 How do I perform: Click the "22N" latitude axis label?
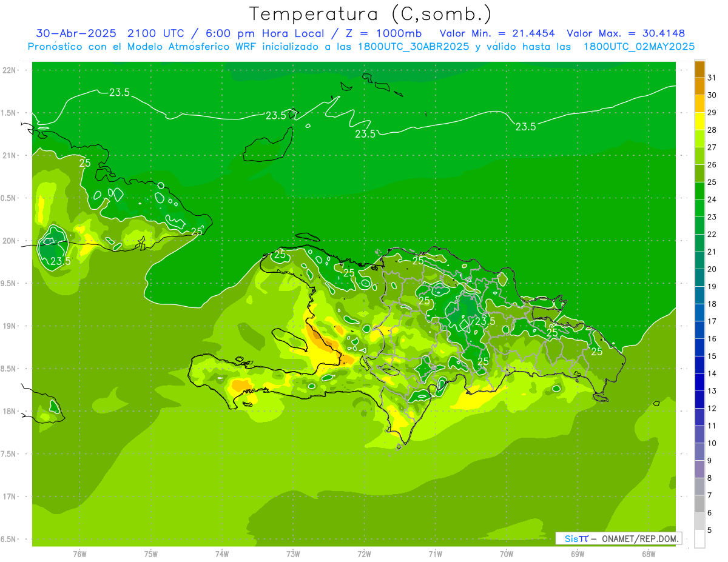click(10, 70)
